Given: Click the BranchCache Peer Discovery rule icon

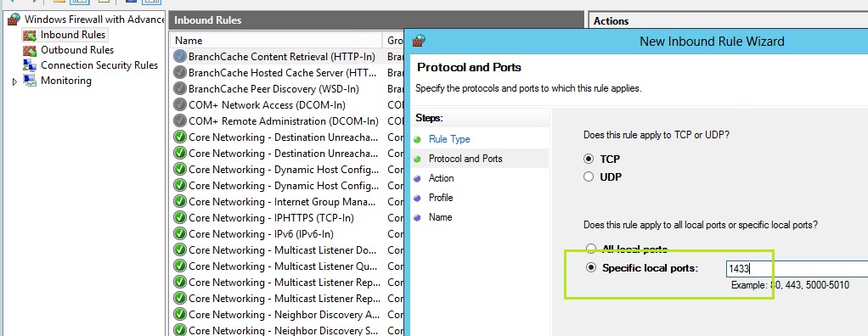Looking at the screenshot, I should pyautogui.click(x=180, y=88).
